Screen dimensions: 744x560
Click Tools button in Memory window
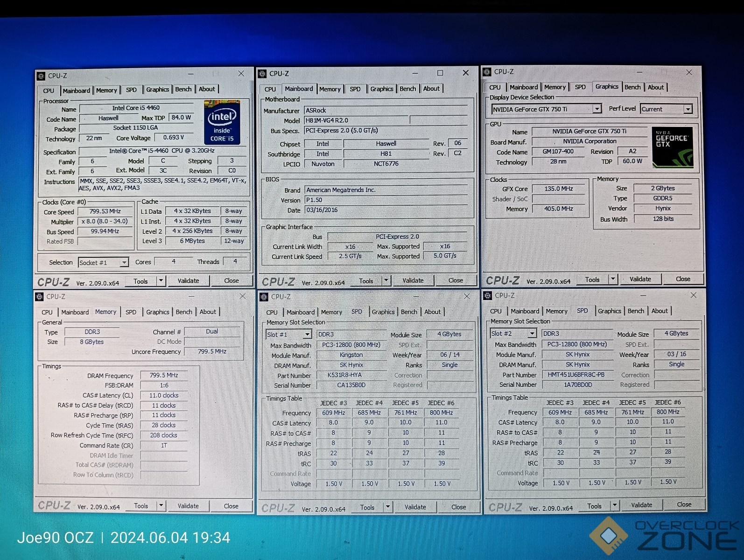(141, 505)
